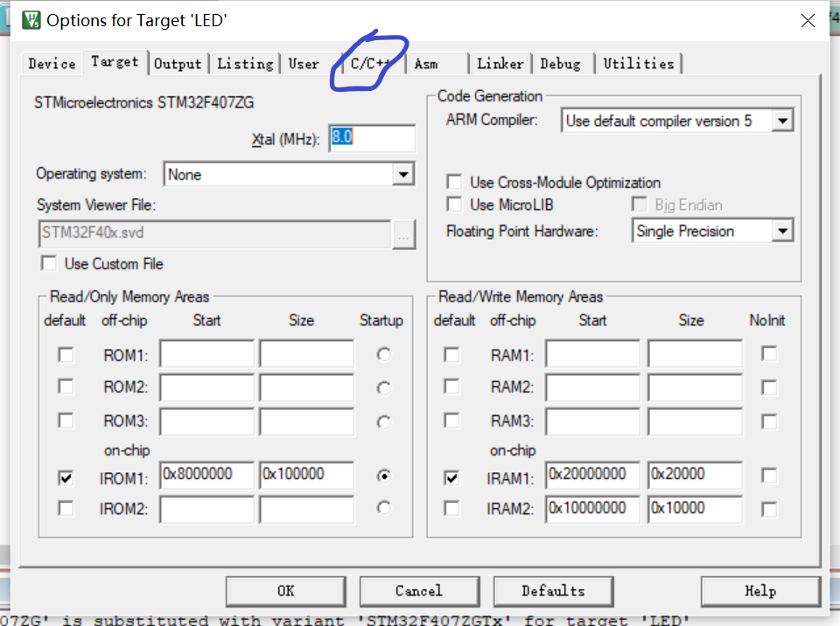This screenshot has width=840, height=626.
Task: Open the Utilities tab
Action: [x=639, y=64]
